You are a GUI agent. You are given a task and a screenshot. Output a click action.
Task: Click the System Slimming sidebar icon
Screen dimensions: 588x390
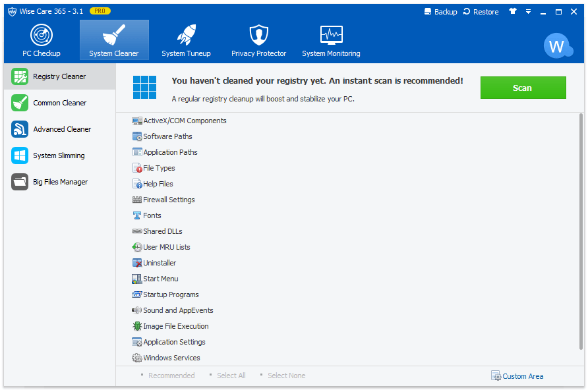click(20, 155)
